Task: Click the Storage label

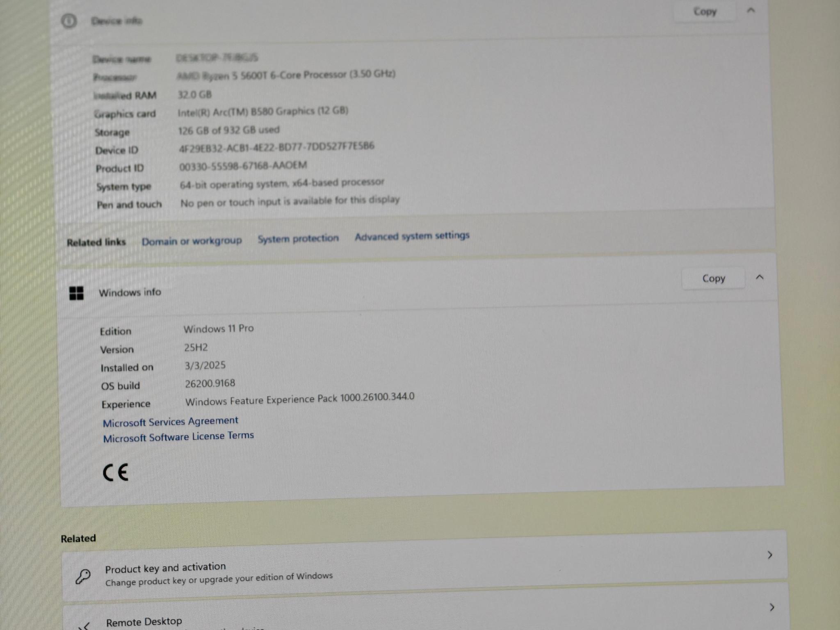Action: click(112, 132)
